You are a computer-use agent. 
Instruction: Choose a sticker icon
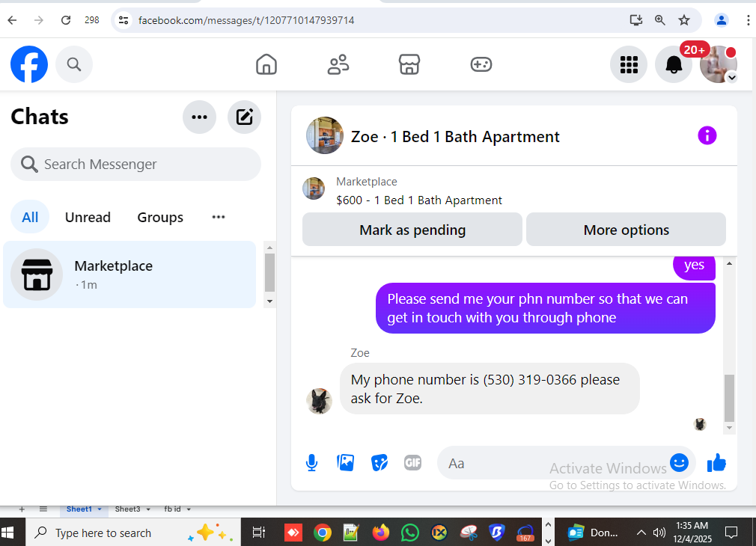click(x=379, y=463)
